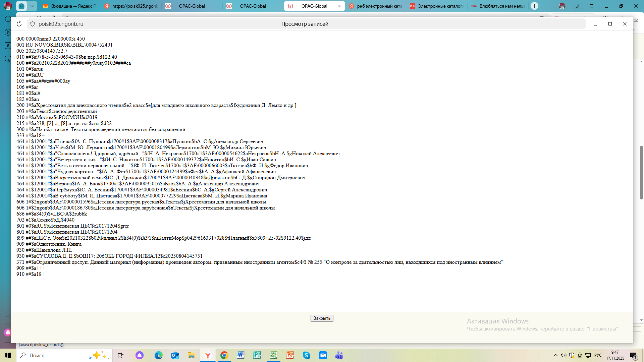Open Yandex Browser taskbar icon
Image resolution: width=644 pixels, height=362 pixels.
(x=208, y=355)
